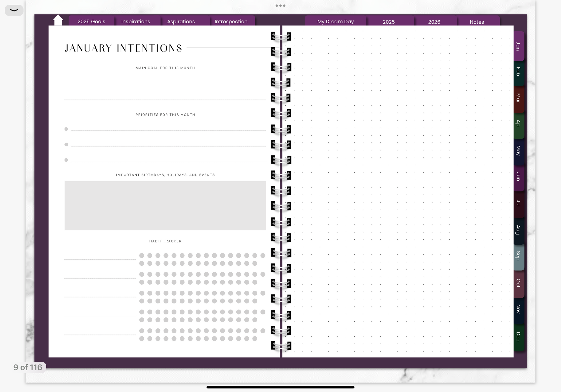Select the Aspirations tab

pyautogui.click(x=181, y=21)
